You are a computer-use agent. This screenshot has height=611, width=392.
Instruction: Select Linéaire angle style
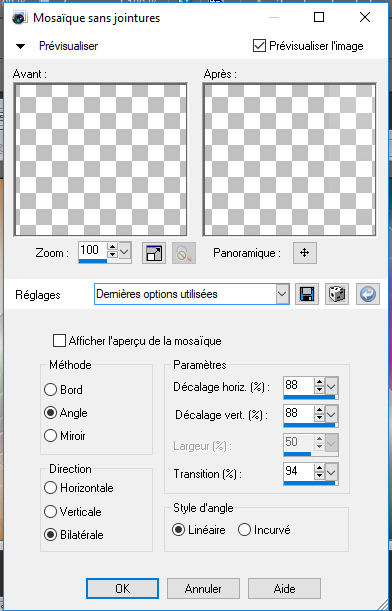tap(178, 530)
